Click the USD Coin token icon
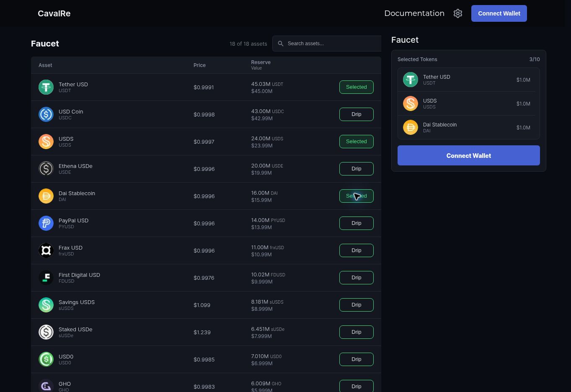This screenshot has width=571, height=392. (46, 114)
